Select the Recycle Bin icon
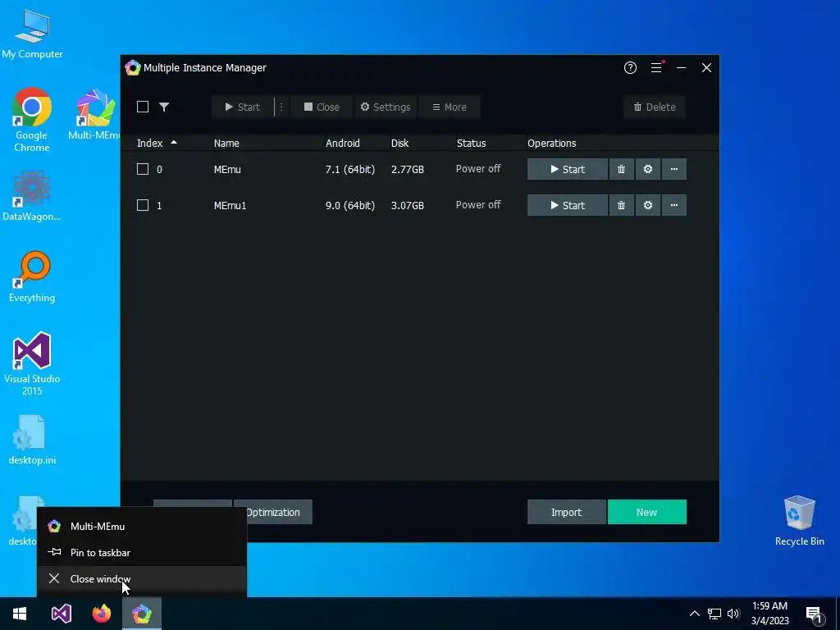This screenshot has height=630, width=840. coord(799,520)
